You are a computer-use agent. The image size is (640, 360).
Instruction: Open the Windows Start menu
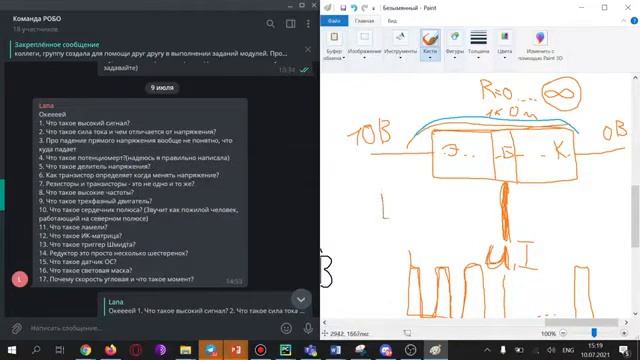[x=12, y=350]
